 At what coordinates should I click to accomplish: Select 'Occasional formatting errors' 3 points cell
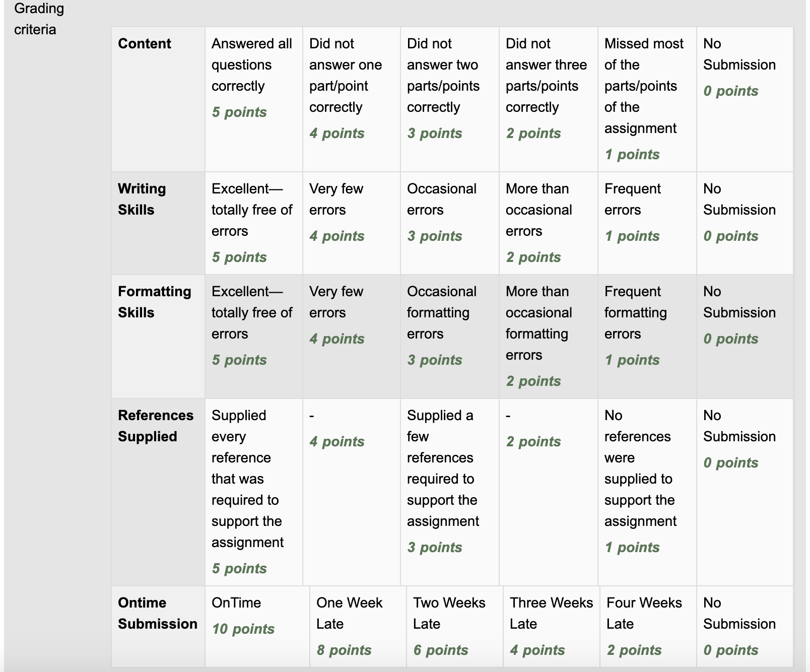450,337
